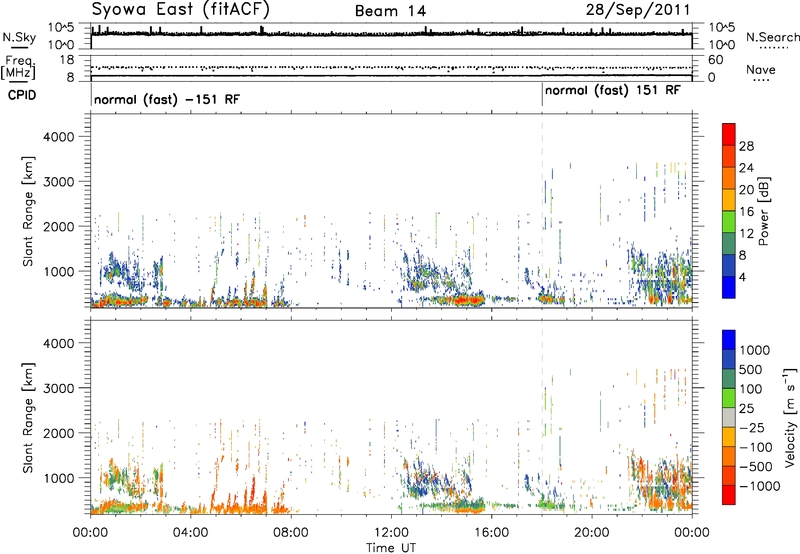Click the 'Syowa East (fitACF)' title text
The height and width of the screenshot is (554, 800).
click(x=180, y=9)
